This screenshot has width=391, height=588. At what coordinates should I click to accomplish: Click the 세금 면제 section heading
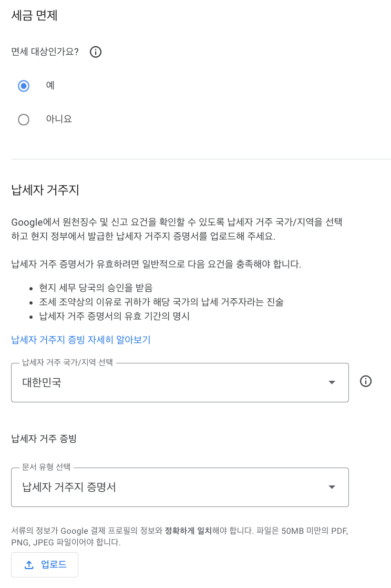tap(34, 16)
